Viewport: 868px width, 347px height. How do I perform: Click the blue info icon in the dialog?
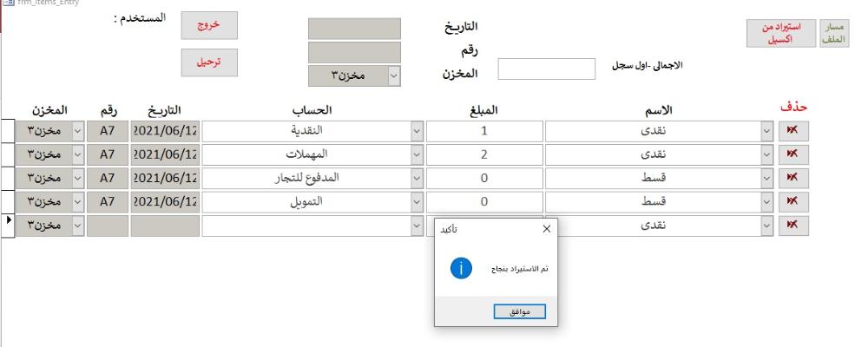tap(461, 268)
